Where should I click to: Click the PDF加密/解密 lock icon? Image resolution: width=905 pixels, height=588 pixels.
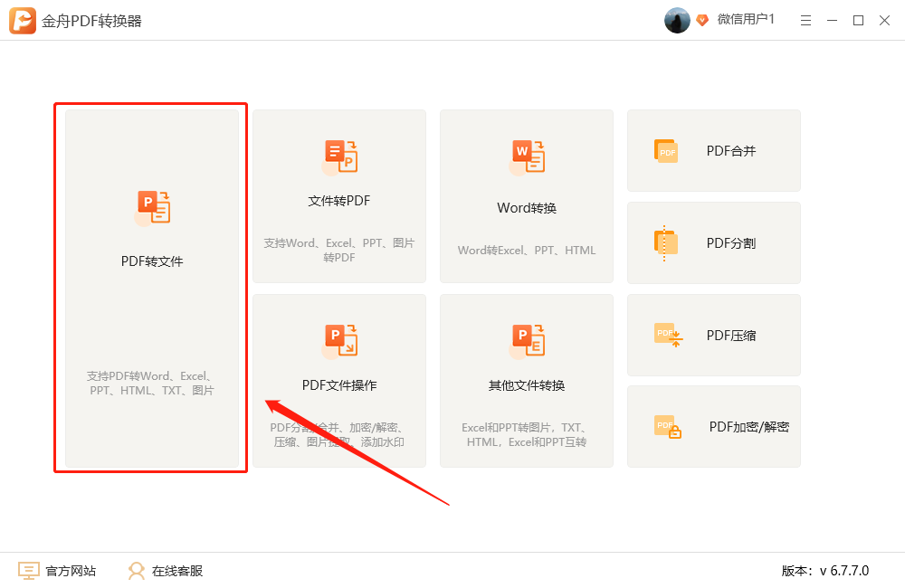[x=668, y=427]
